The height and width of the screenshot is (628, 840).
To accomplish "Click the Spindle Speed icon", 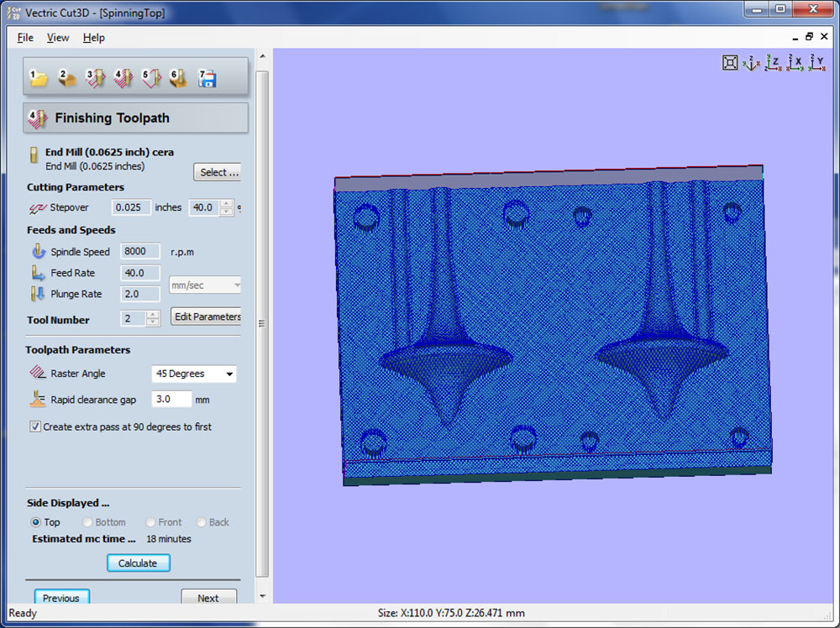I will click(39, 250).
